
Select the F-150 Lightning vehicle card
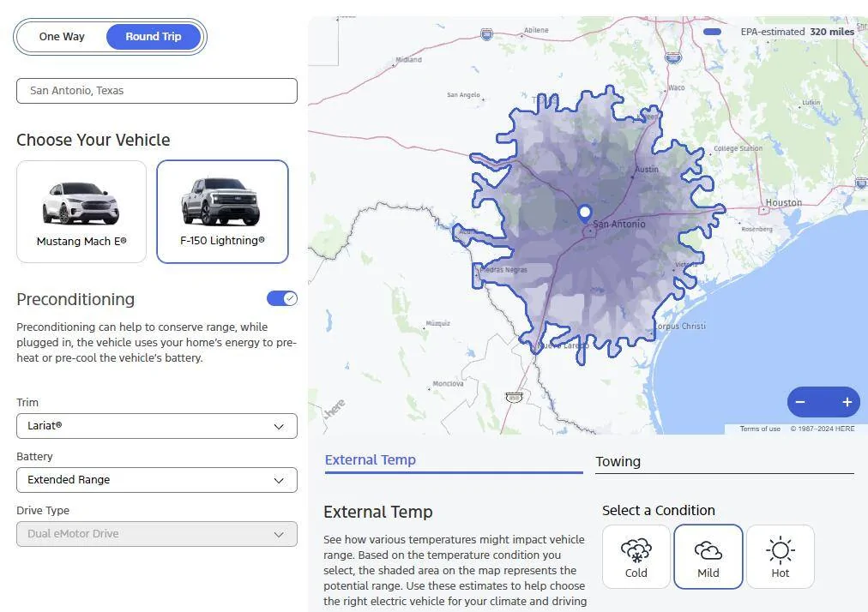pos(222,212)
